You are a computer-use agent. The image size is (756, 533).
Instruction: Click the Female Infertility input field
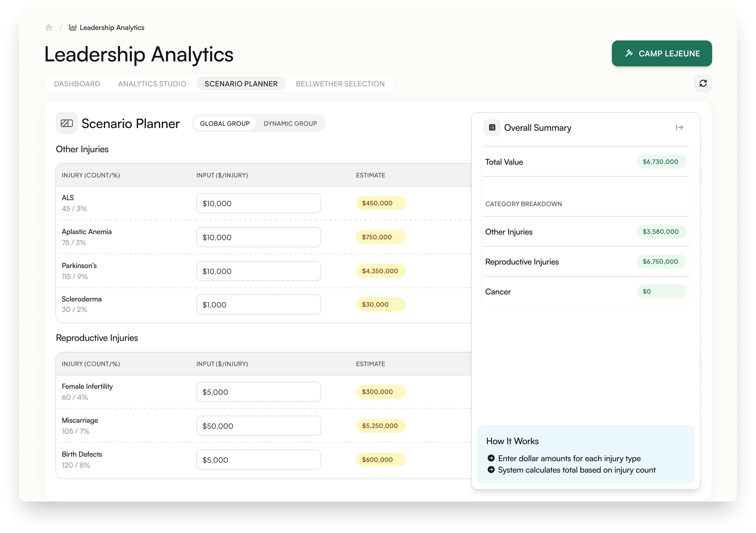258,392
